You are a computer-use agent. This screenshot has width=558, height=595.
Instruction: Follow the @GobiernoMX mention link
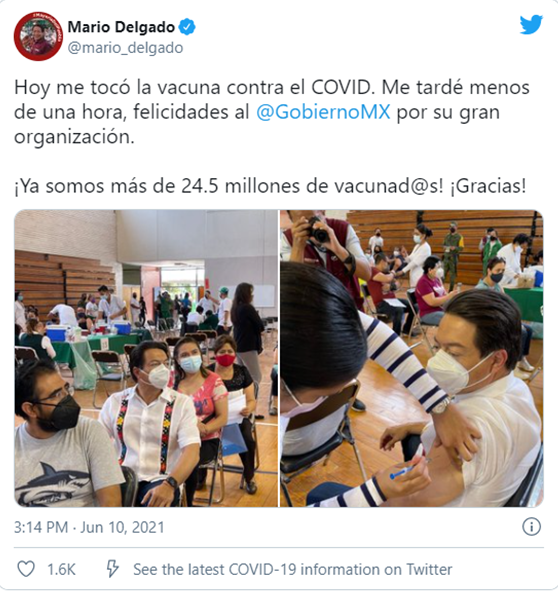pos(323,112)
